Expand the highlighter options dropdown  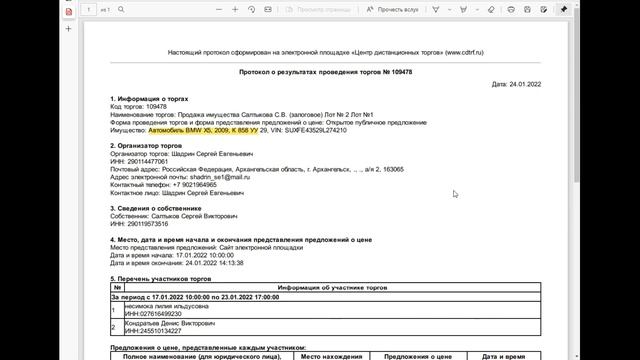[477, 9]
